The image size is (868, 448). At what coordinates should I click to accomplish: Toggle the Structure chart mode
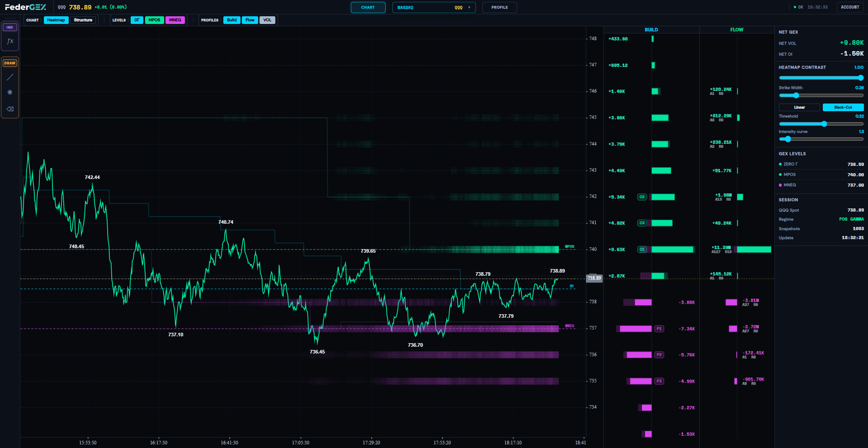tap(83, 20)
